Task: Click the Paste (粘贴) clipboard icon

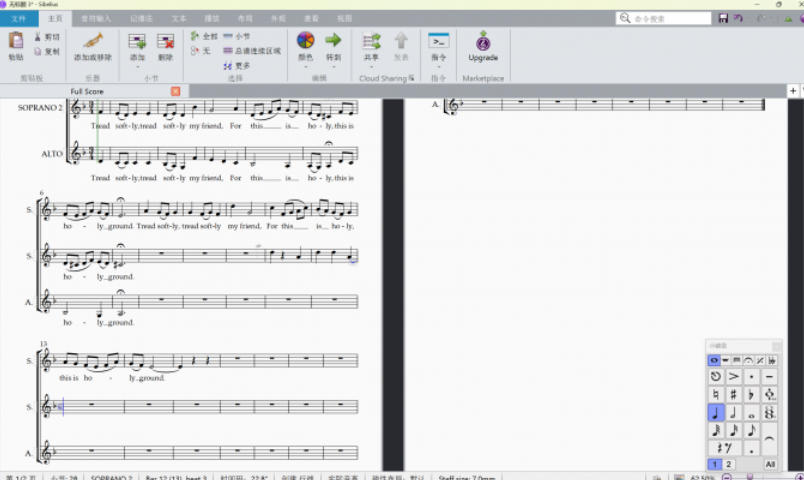Action: [16, 41]
